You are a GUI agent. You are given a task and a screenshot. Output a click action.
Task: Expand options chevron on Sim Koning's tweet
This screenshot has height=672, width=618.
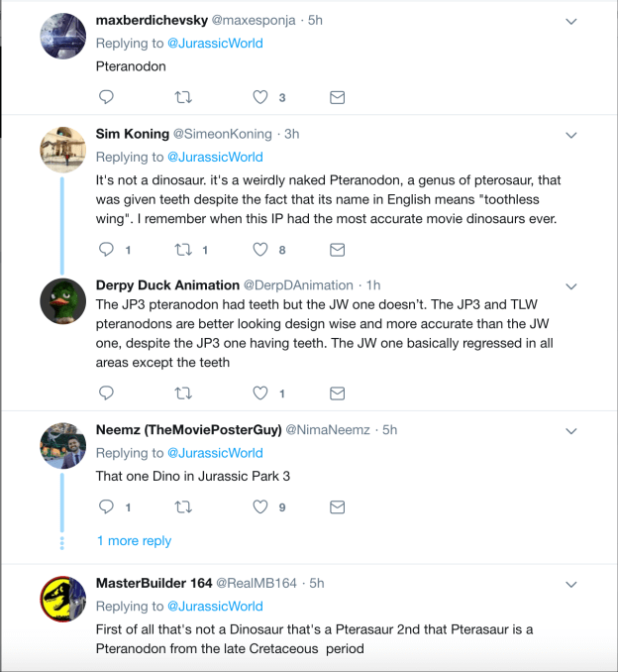click(571, 134)
